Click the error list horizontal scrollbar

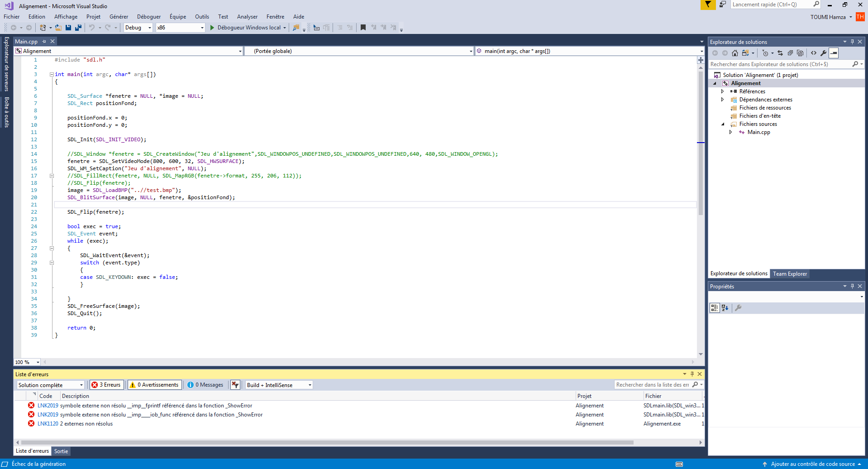(327, 442)
